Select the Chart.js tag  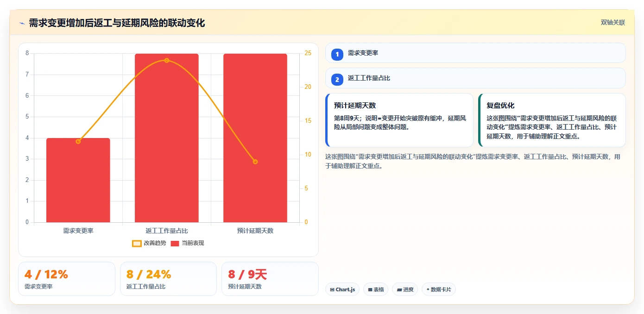click(x=342, y=289)
